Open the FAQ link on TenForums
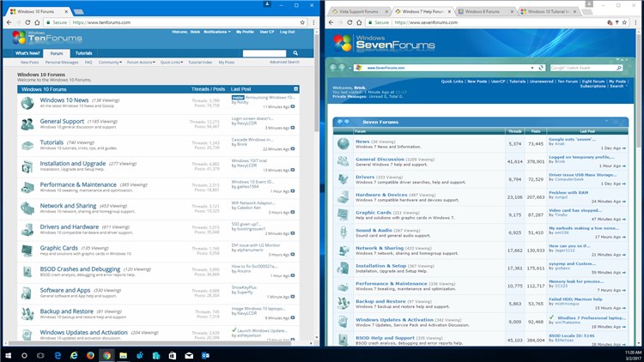644x362 pixels. 88,63
